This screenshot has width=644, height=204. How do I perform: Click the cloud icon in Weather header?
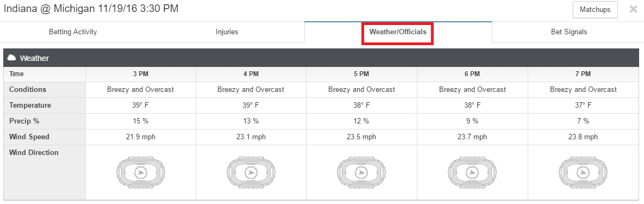tap(12, 58)
